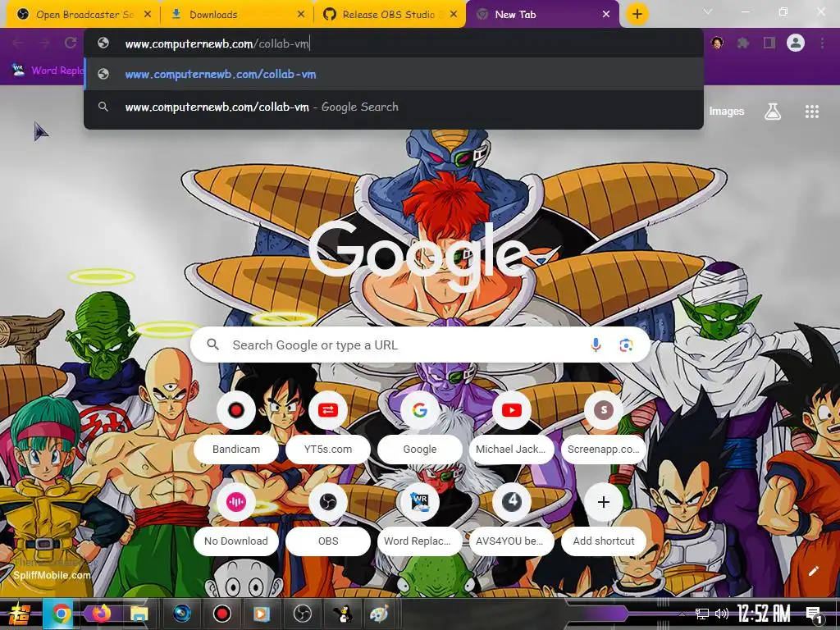Close the New Tab tab
This screenshot has height=630, width=840.
click(606, 15)
